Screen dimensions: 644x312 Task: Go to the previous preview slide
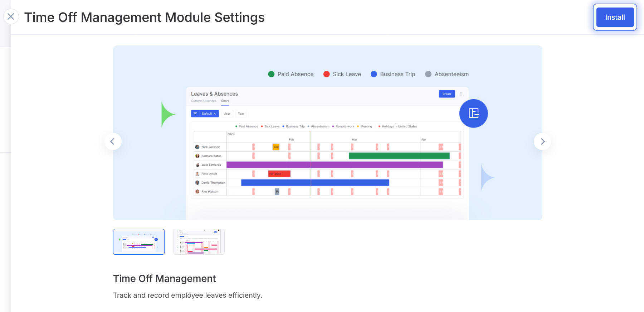point(113,141)
